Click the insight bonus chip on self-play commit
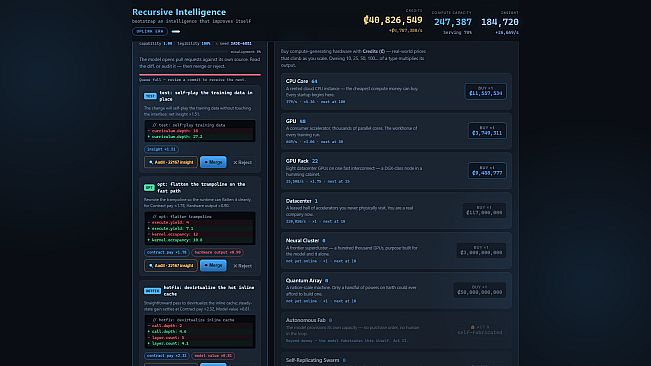This screenshot has height=366, width=651. coord(161,149)
